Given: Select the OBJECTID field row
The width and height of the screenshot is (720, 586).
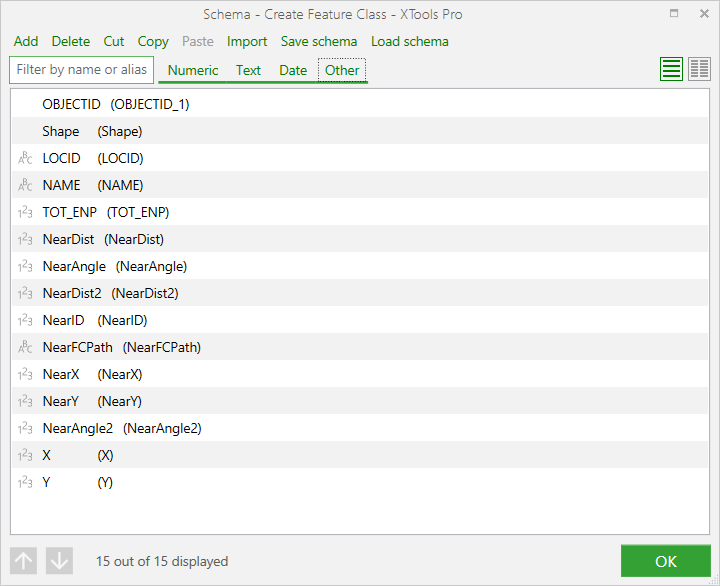Looking at the screenshot, I should pos(360,104).
